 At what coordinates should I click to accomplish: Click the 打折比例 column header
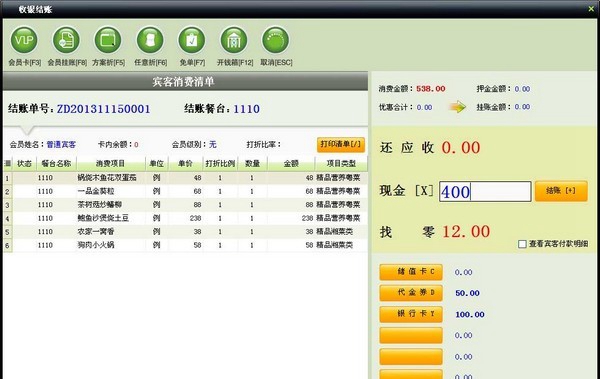click(220, 163)
